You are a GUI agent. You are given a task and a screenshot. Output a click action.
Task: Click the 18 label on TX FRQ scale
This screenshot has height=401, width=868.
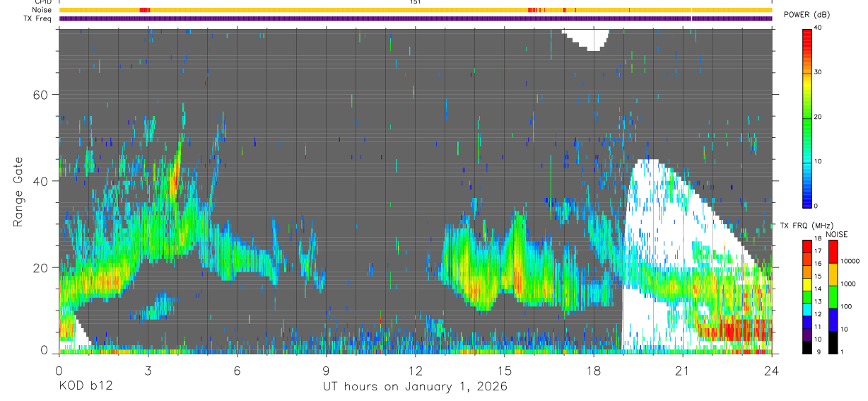point(819,238)
